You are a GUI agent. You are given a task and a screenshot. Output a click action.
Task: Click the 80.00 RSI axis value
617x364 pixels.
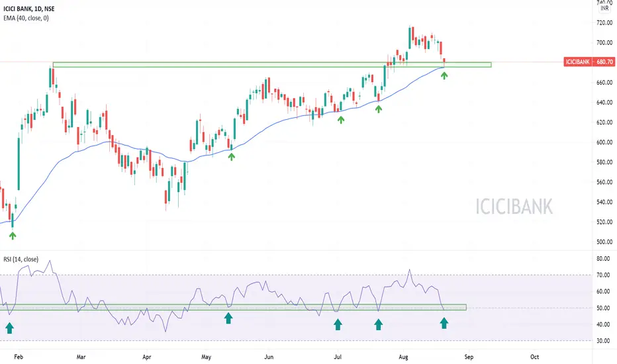point(603,259)
